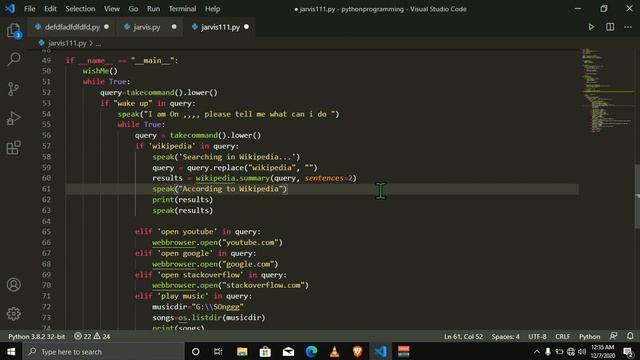Click the code minimap

(607, 91)
